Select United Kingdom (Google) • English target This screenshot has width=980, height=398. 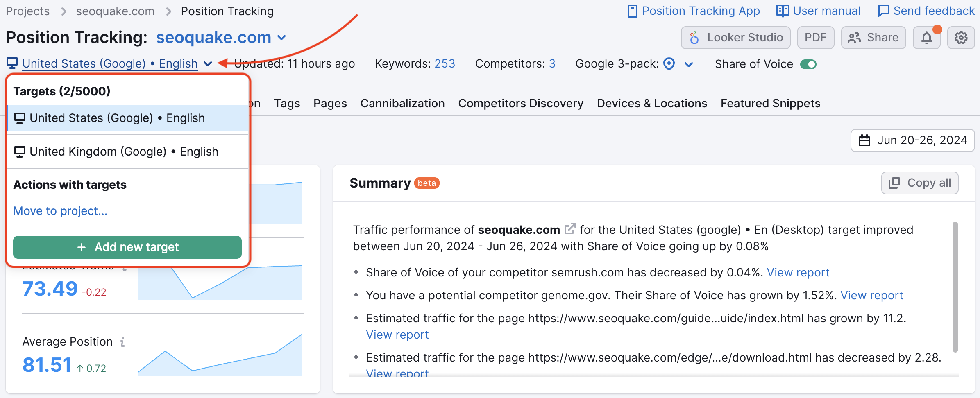(128, 152)
